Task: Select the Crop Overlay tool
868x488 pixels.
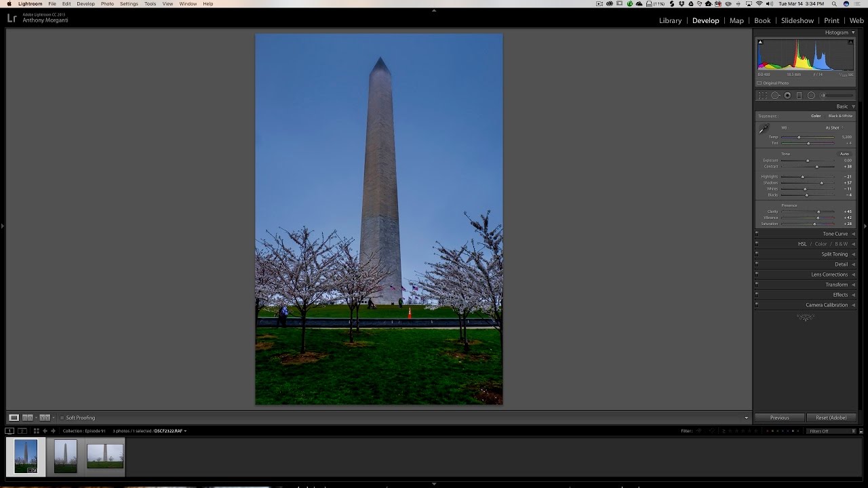Action: [x=763, y=96]
